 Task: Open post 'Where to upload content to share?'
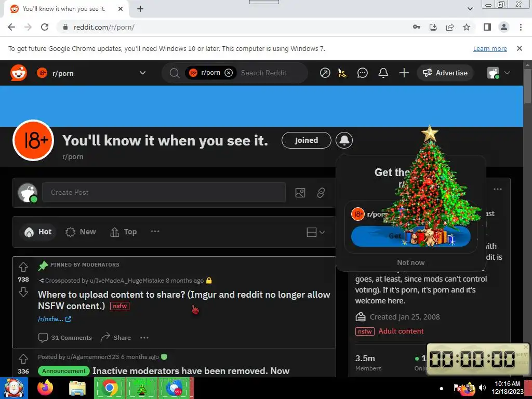pos(184,300)
